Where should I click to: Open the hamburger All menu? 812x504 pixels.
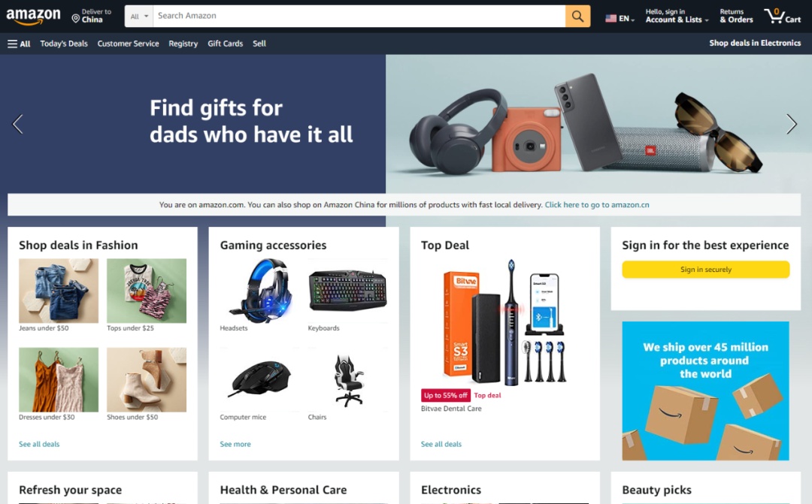coord(19,44)
